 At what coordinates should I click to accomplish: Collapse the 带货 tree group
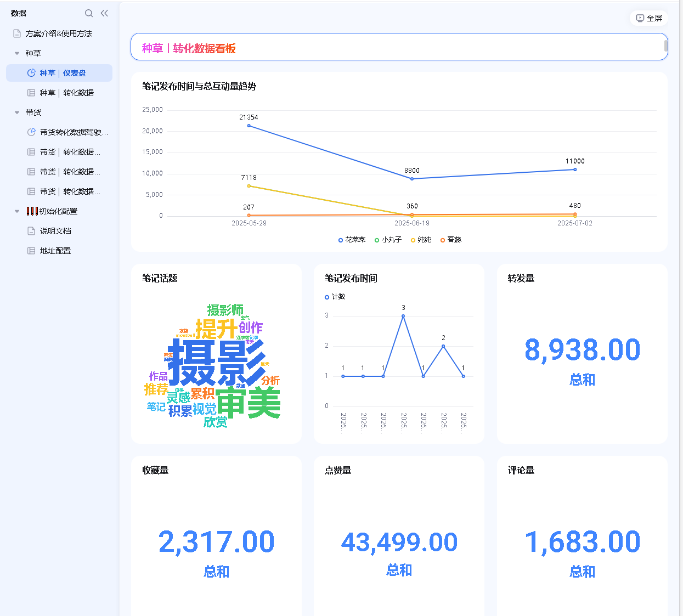(17, 112)
